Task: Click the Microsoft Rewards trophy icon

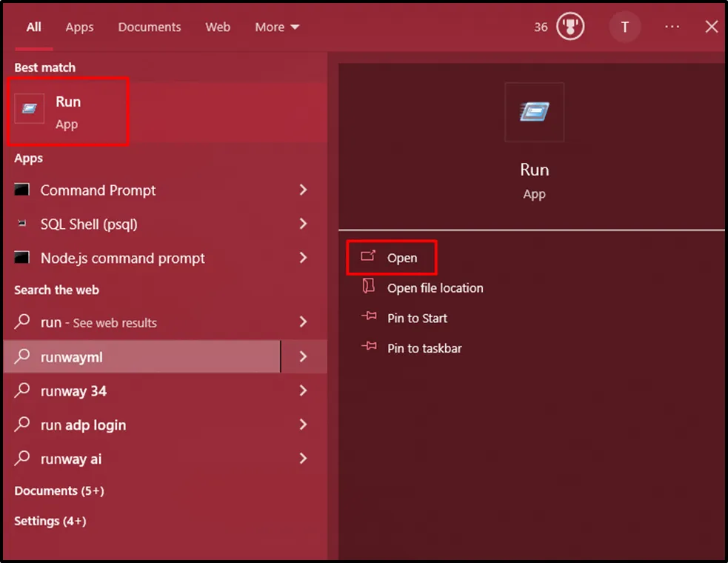Action: [570, 27]
